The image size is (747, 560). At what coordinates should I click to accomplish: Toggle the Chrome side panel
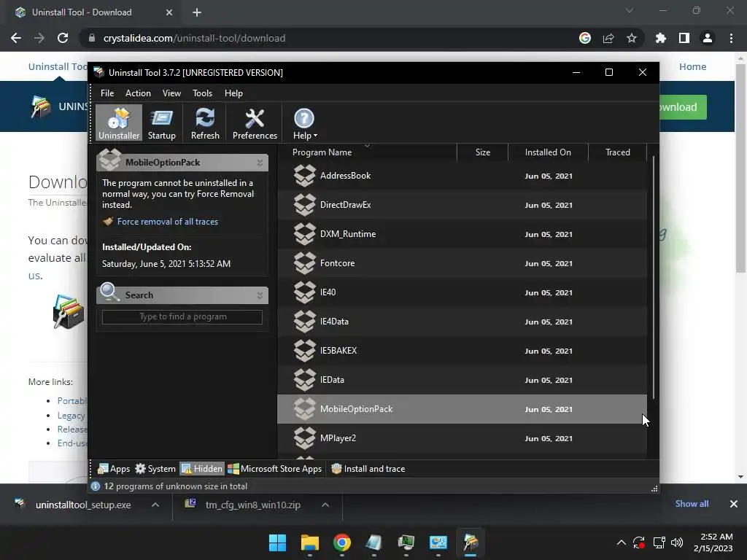click(684, 38)
